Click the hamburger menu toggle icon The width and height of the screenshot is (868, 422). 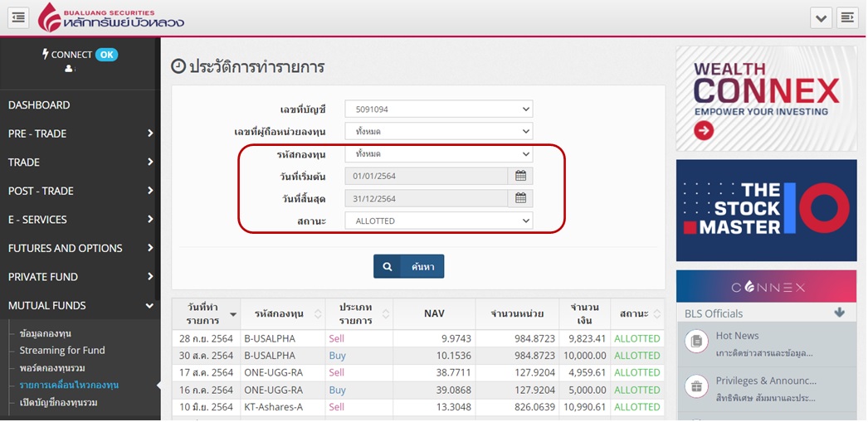coord(18,17)
